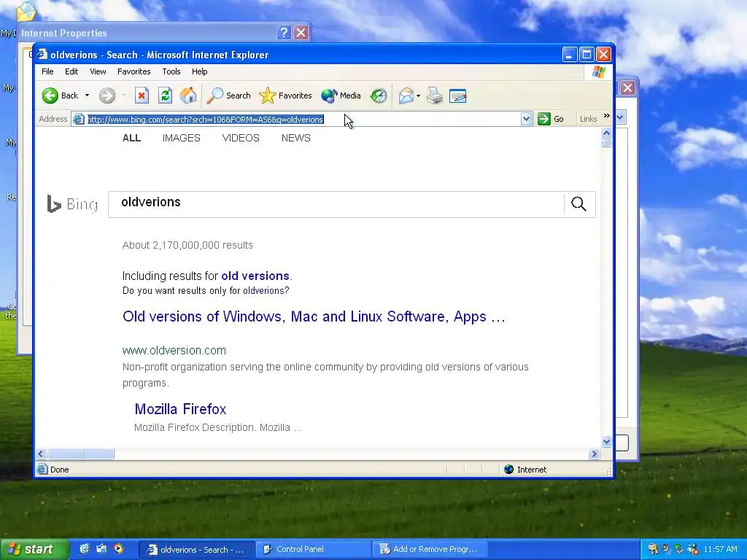This screenshot has width=747, height=560.
Task: Open the Forward history dropdown arrow
Action: point(124,96)
